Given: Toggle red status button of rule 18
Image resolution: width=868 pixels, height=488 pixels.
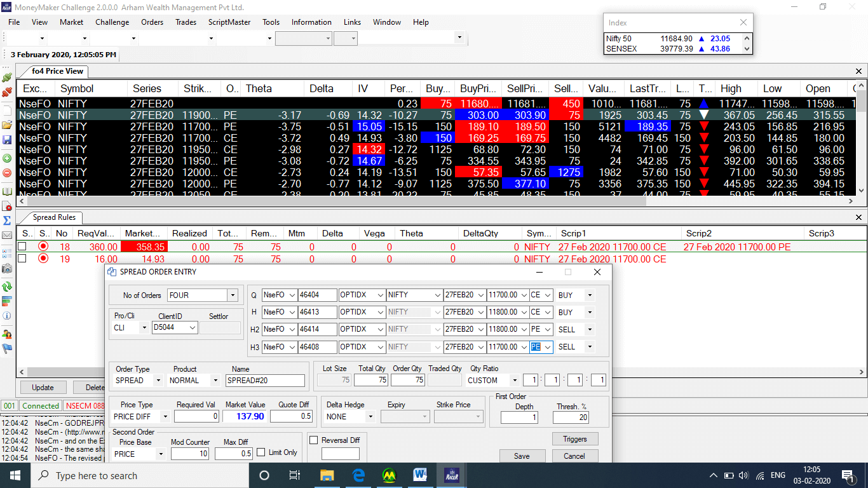Looking at the screenshot, I should pos(43,247).
